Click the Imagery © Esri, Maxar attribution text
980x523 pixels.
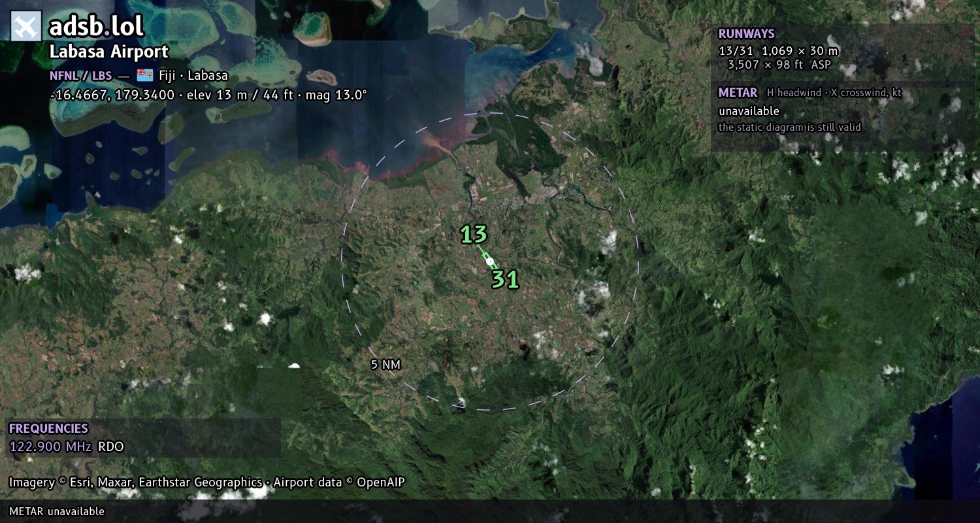tap(135, 482)
